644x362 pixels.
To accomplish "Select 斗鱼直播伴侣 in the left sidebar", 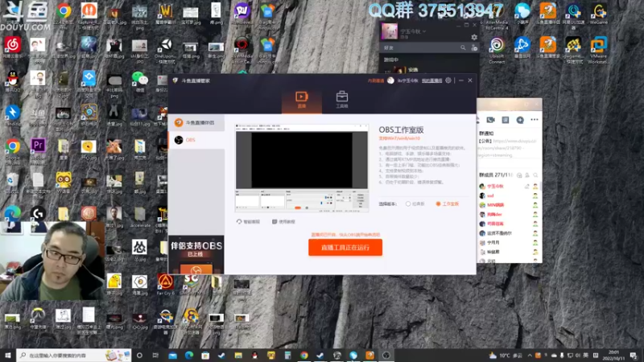I will (196, 123).
